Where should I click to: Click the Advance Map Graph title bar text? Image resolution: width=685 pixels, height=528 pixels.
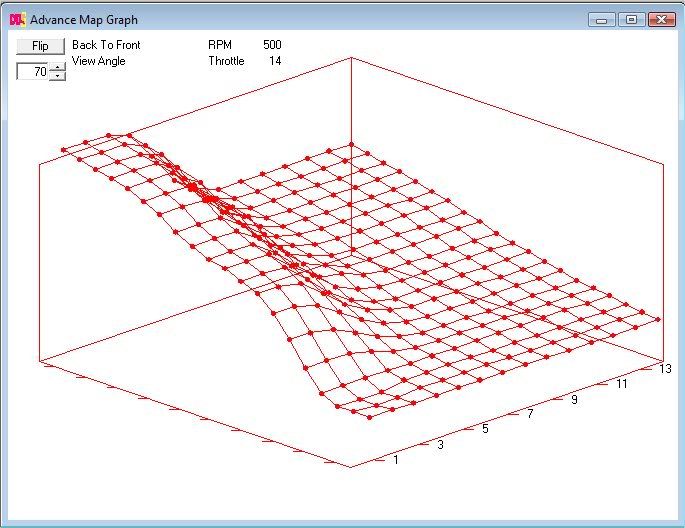[84, 20]
